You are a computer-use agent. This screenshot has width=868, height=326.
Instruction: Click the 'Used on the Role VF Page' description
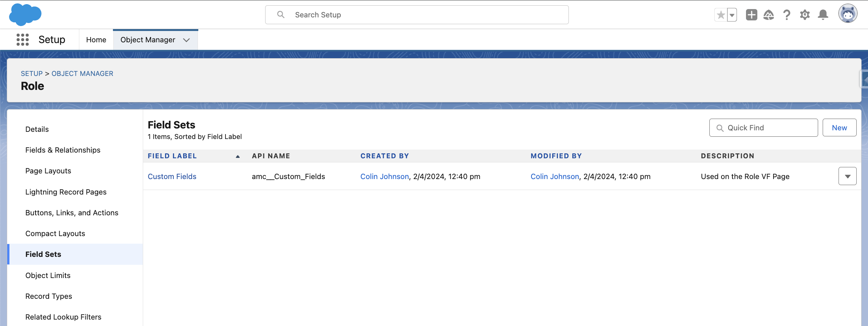pos(745,176)
